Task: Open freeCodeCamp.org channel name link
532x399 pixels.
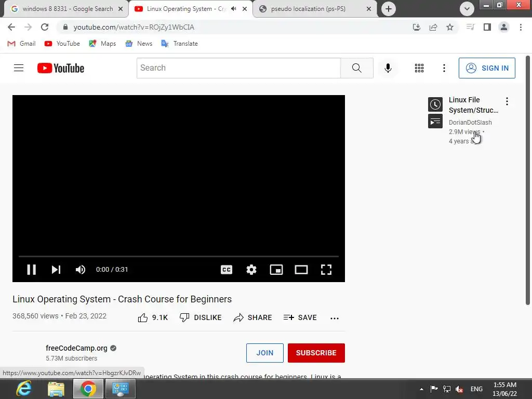Action: click(76, 348)
